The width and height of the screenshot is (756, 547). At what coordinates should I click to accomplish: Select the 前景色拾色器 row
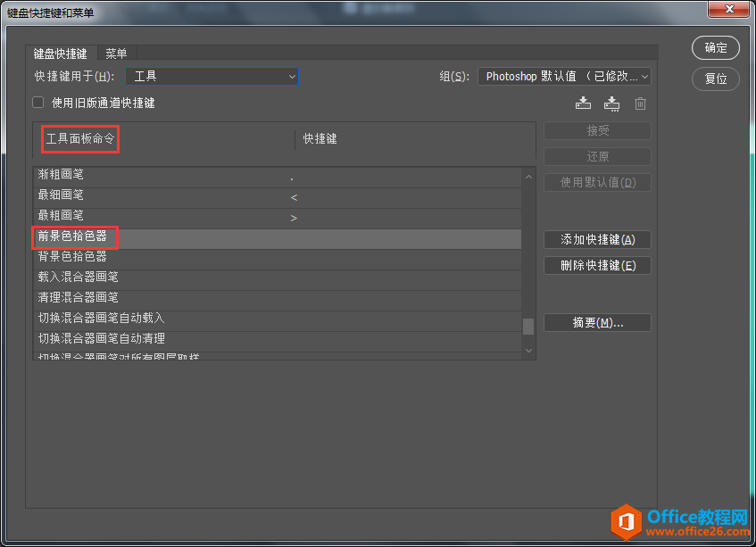(278, 239)
